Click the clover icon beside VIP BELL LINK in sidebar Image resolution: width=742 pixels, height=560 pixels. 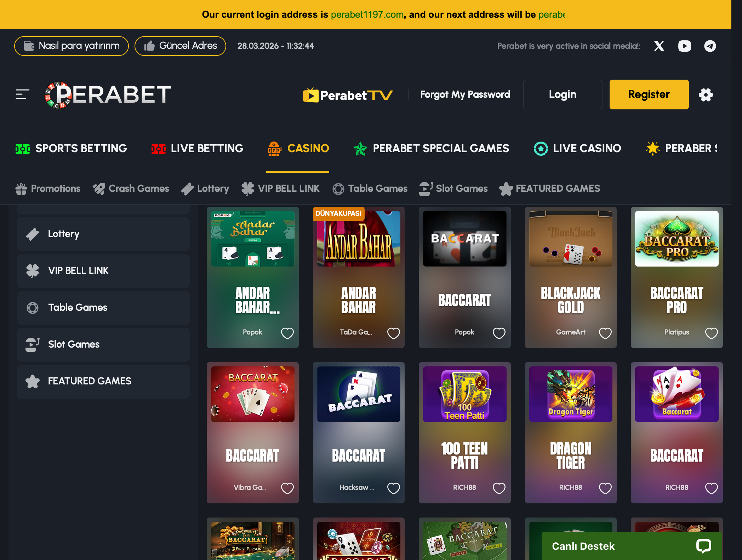(33, 271)
